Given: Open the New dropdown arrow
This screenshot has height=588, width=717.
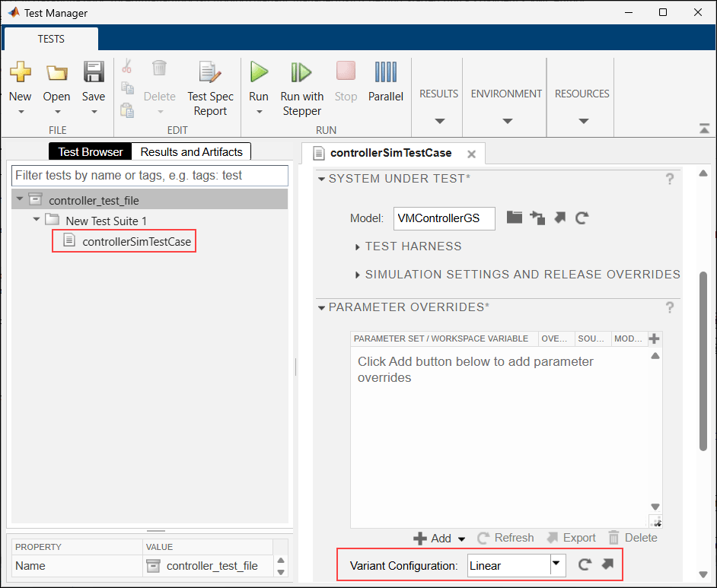Looking at the screenshot, I should pos(21,112).
